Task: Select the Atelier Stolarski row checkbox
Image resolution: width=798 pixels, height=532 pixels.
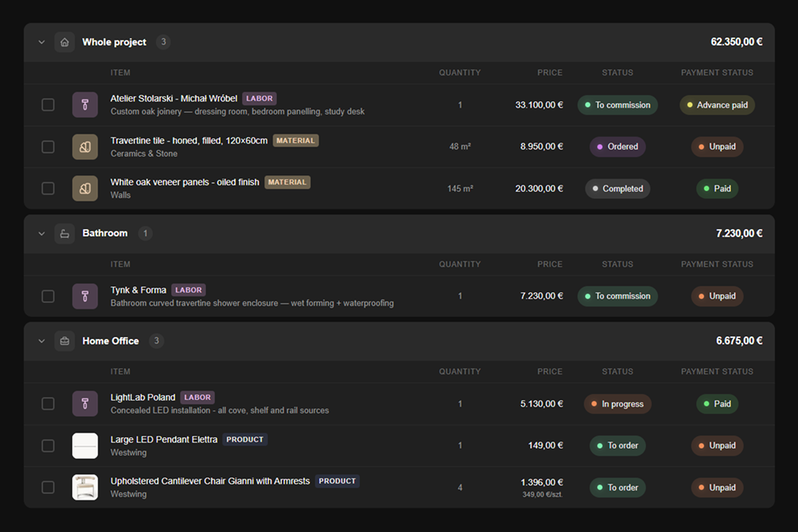Action: click(x=48, y=105)
